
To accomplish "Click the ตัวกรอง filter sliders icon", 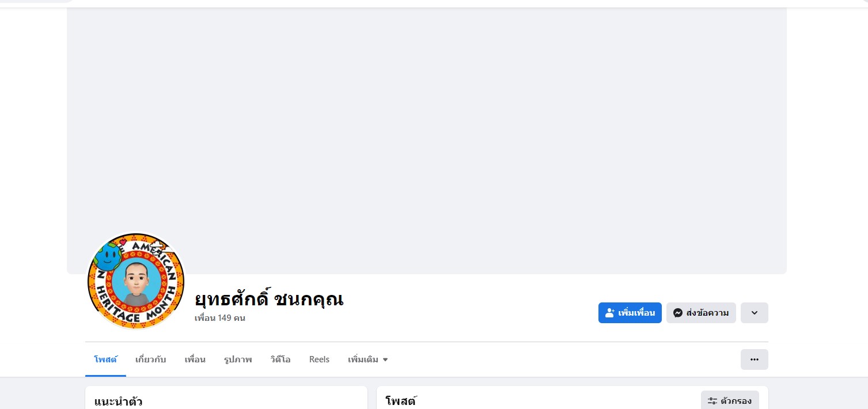I will coord(712,401).
